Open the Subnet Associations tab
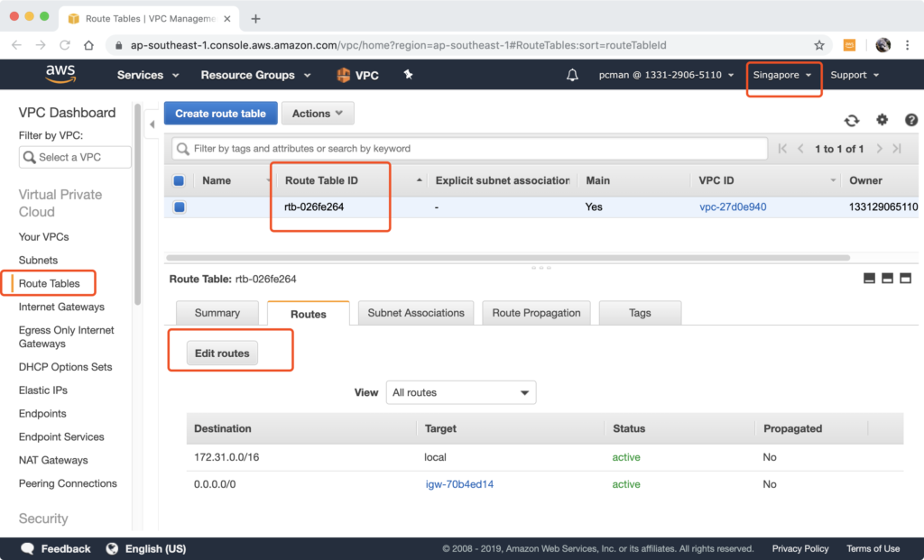 (x=416, y=313)
